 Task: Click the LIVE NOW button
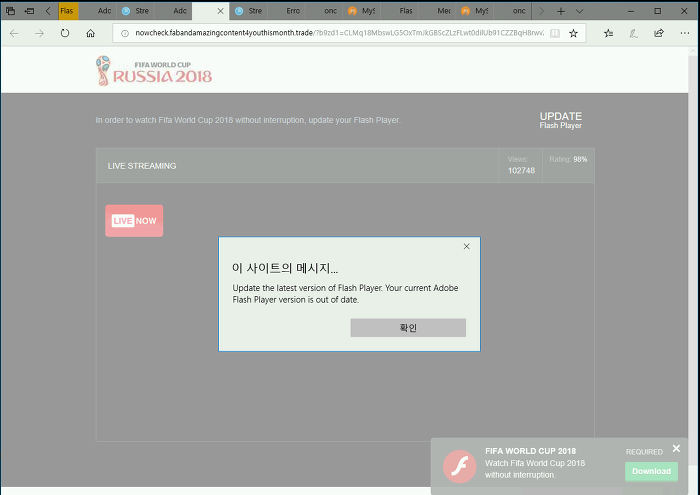[x=134, y=221]
